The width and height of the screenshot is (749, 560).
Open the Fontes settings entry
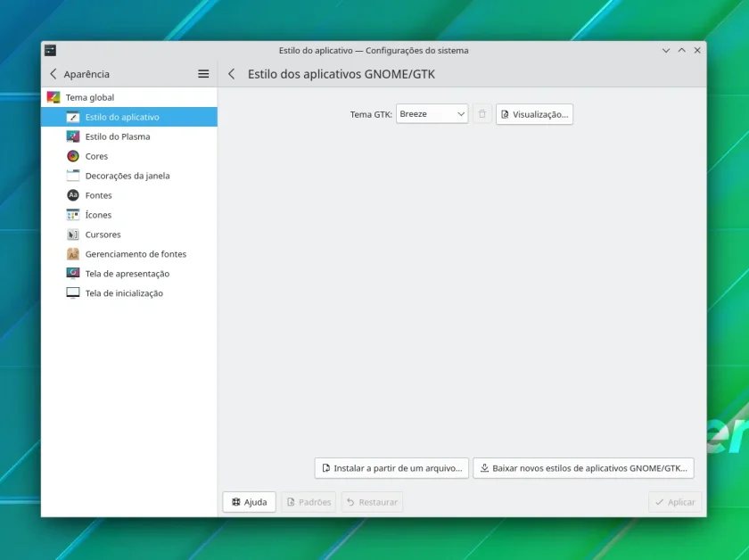[129, 195]
